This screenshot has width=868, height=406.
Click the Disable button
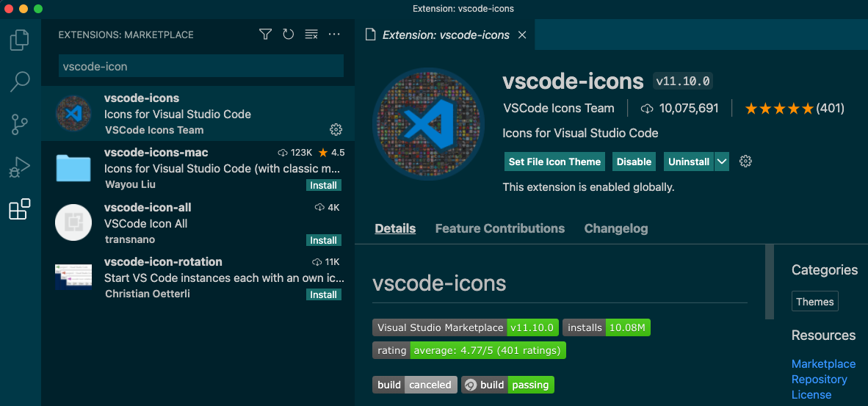[634, 162]
